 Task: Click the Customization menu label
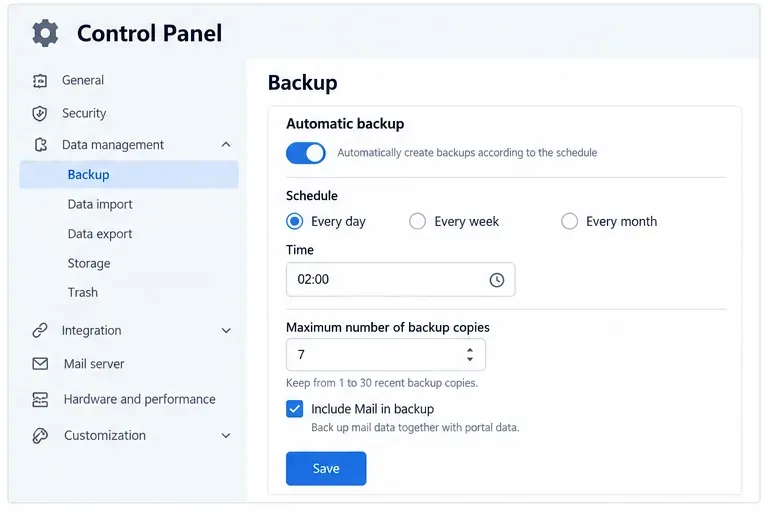[105, 436]
